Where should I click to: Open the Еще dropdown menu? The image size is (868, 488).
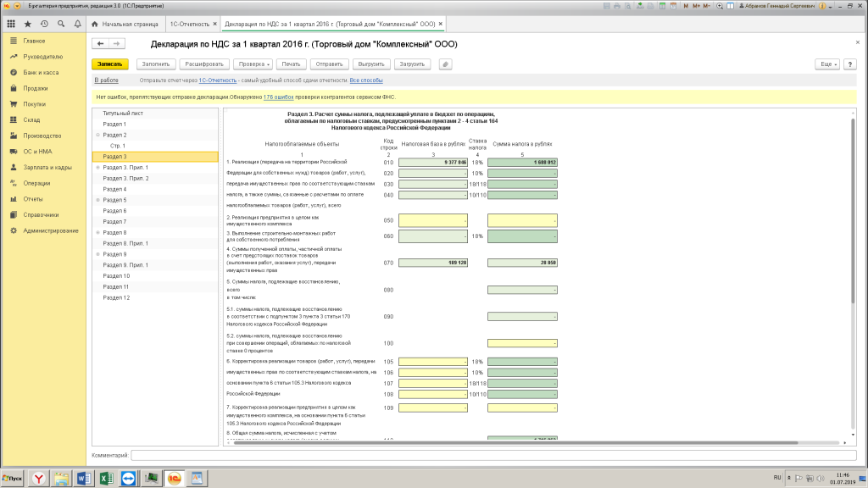click(827, 64)
